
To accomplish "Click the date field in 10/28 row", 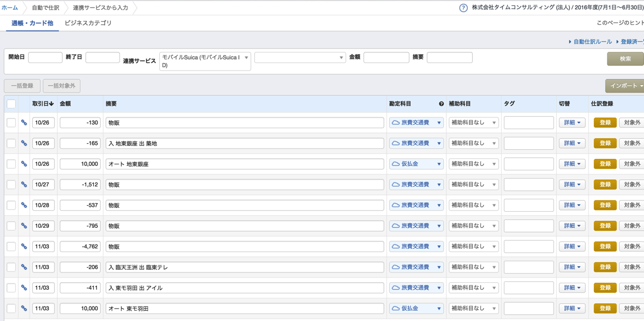I will [x=44, y=205].
